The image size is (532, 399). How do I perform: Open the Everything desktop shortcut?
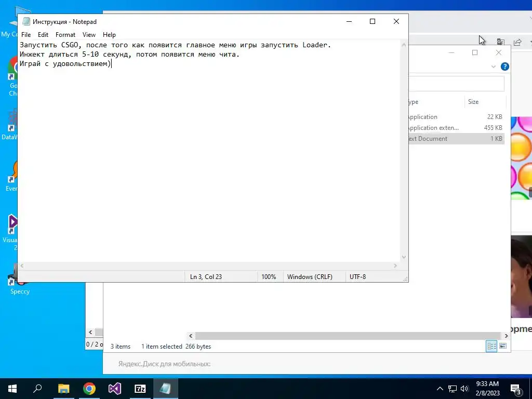pyautogui.click(x=12, y=177)
